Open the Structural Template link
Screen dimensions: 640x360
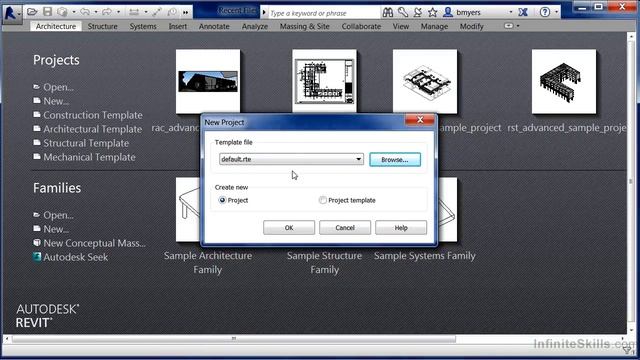tap(86, 143)
